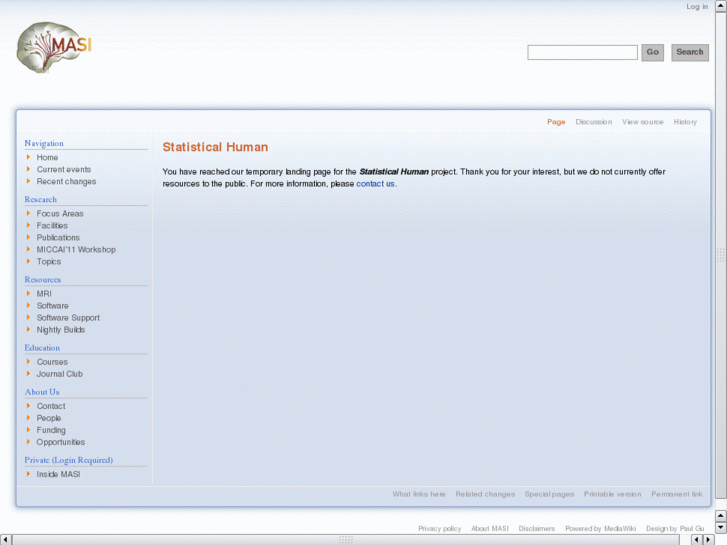This screenshot has width=727, height=545.
Task: Open Recent changes link
Action: (x=66, y=181)
